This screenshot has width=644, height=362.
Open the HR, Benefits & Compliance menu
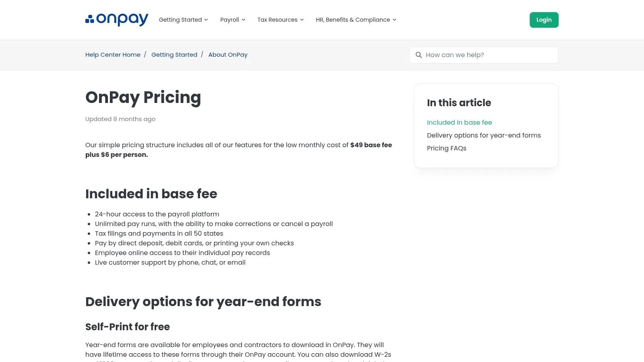[x=353, y=20]
